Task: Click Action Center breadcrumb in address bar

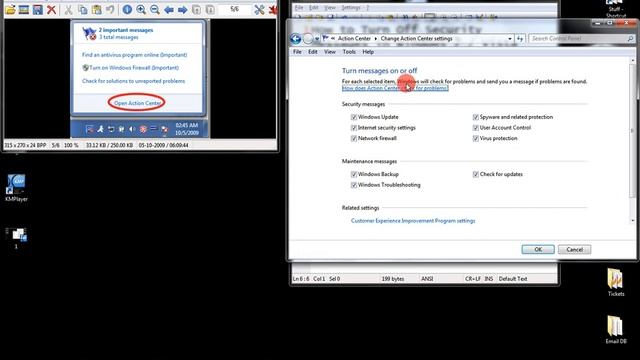Action: [354, 38]
